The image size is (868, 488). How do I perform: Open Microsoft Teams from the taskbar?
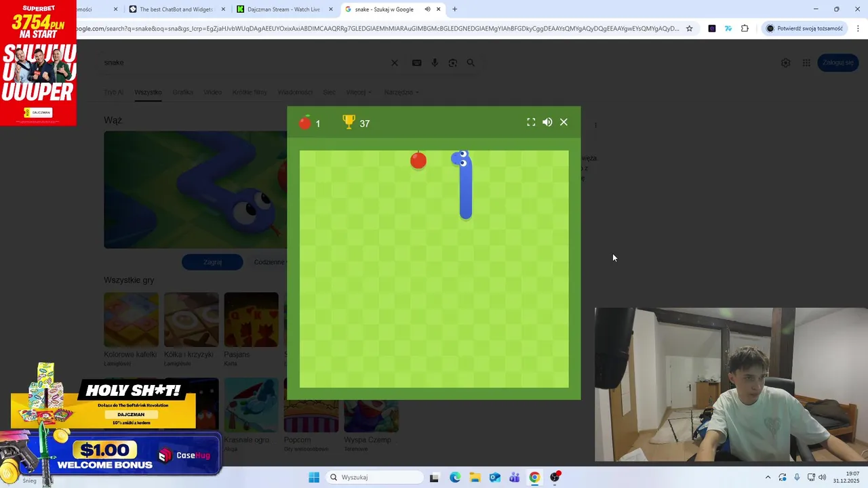514,477
